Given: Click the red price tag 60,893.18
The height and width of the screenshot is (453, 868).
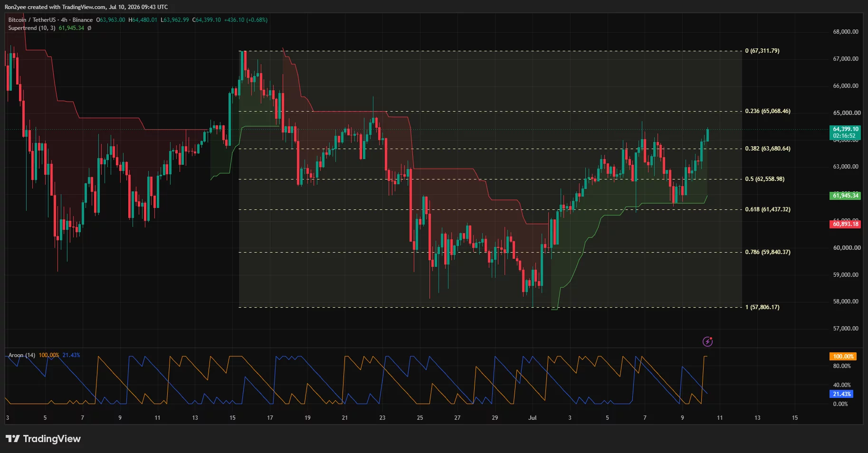Looking at the screenshot, I should pos(846,224).
